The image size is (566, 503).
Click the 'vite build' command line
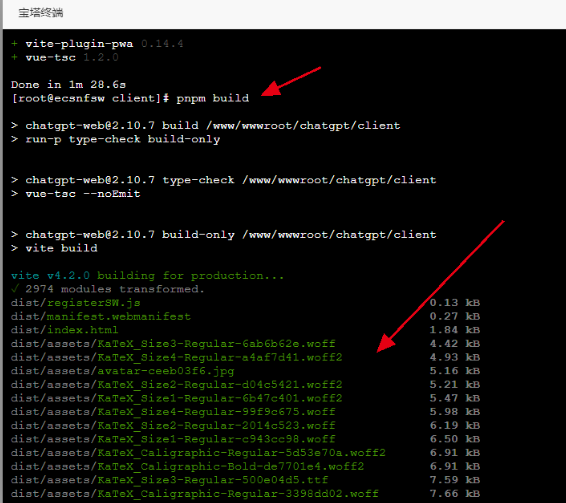(54, 248)
